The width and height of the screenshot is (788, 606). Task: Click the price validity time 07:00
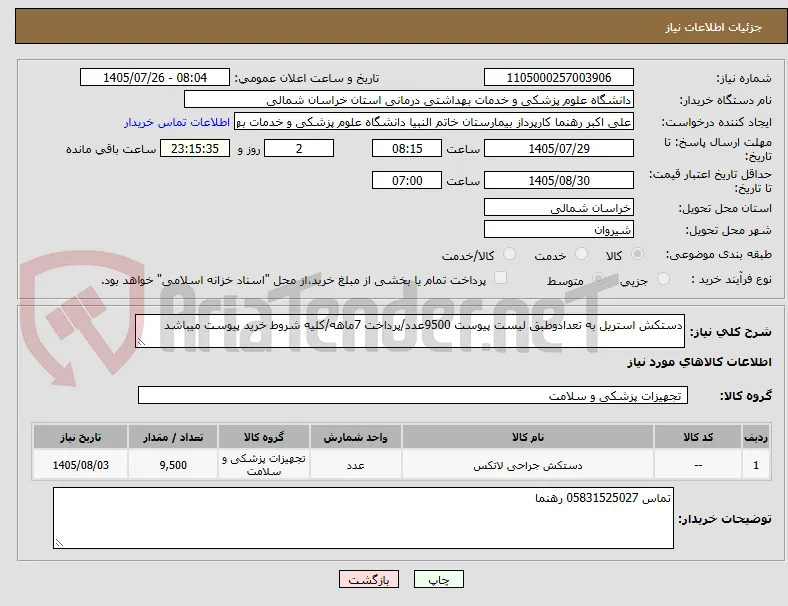point(407,180)
